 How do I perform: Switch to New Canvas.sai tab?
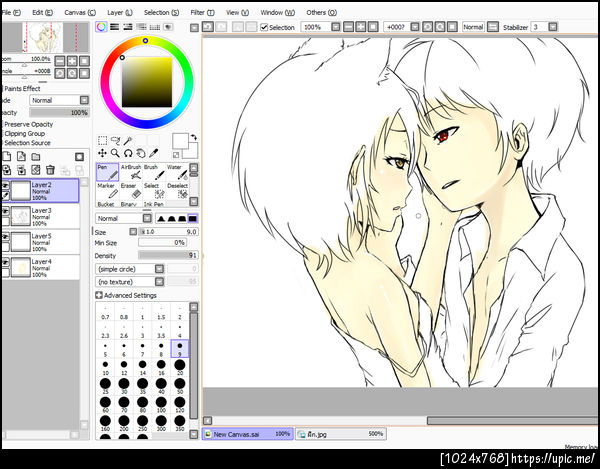coord(248,434)
